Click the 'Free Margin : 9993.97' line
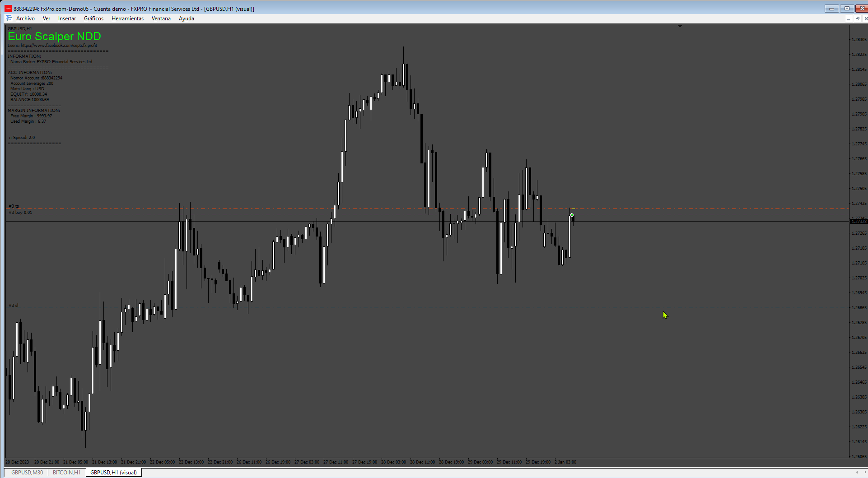 [31, 116]
